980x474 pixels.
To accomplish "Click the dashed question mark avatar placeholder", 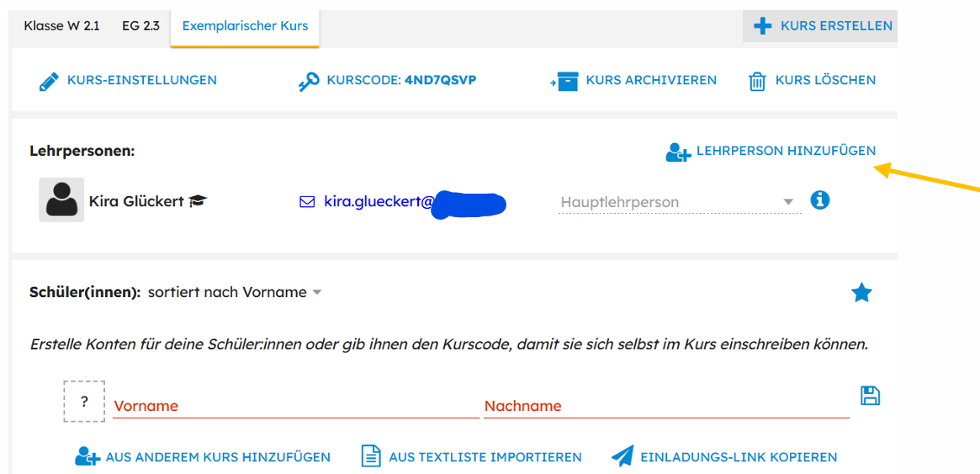I will click(x=84, y=402).
